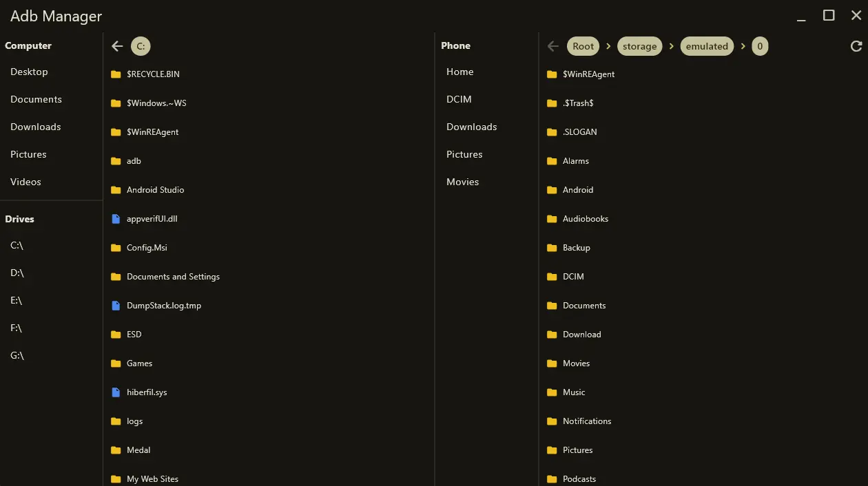Maximize the Adb Manager window
Screen dimensions: 868x486
829,15
